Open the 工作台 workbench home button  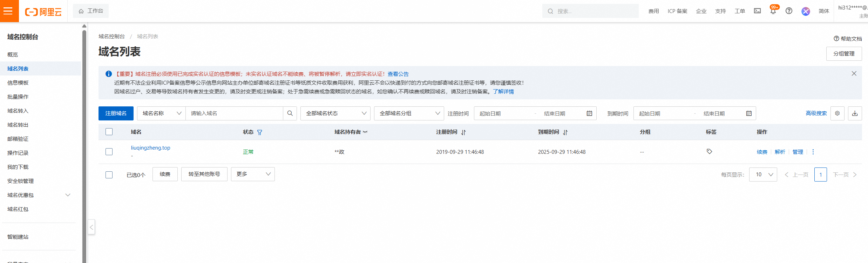click(x=91, y=11)
